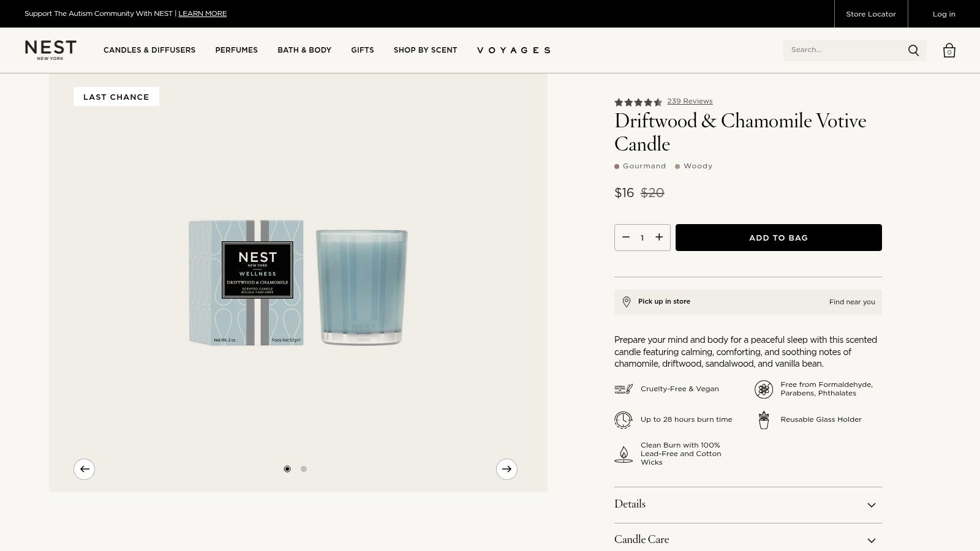
Task: Expand the Details section
Action: [748, 504]
